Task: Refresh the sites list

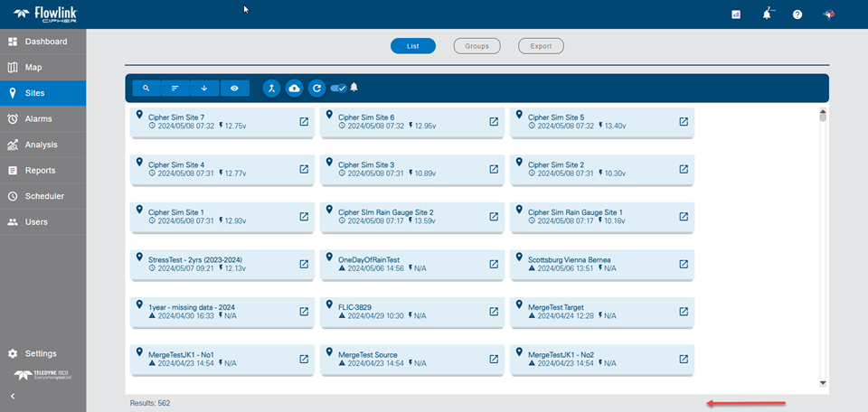Action: click(316, 89)
